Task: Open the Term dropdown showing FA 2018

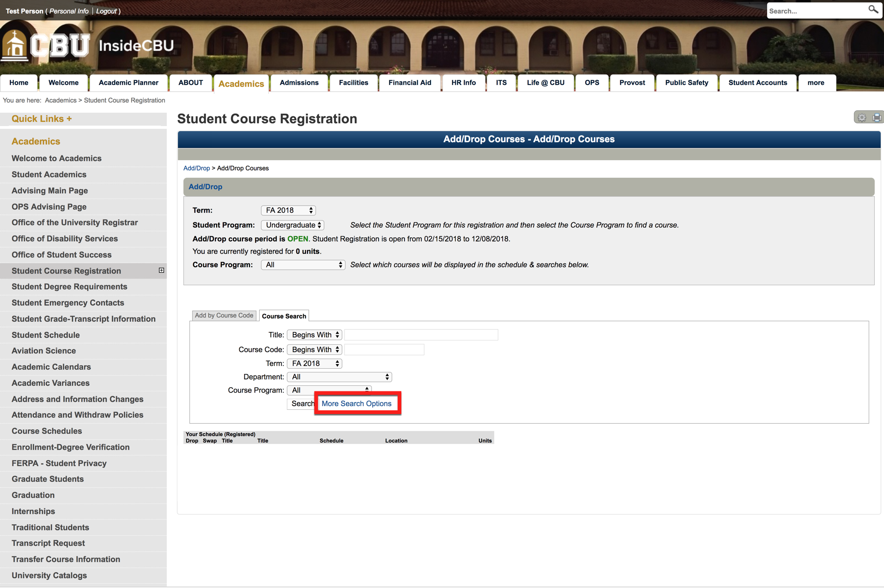Action: pos(288,210)
